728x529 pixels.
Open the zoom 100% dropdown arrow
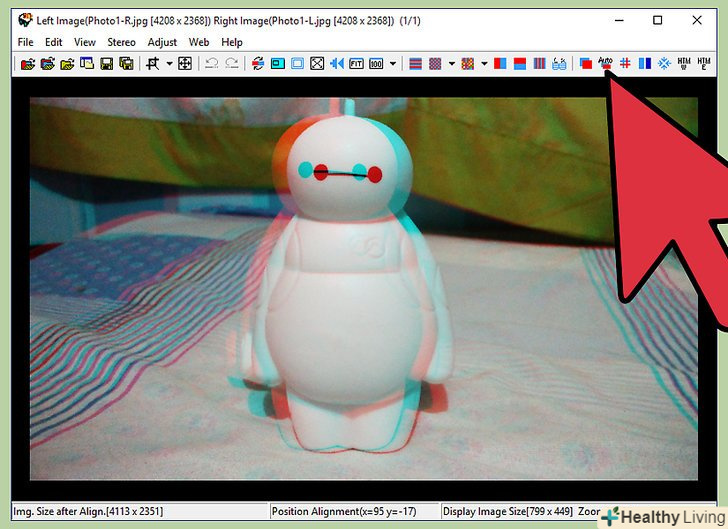point(393,63)
